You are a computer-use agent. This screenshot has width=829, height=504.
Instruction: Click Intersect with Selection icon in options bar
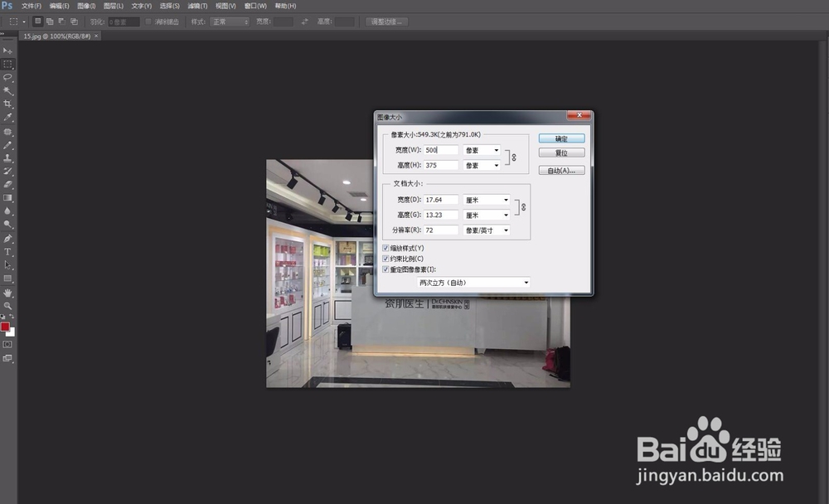point(74,22)
